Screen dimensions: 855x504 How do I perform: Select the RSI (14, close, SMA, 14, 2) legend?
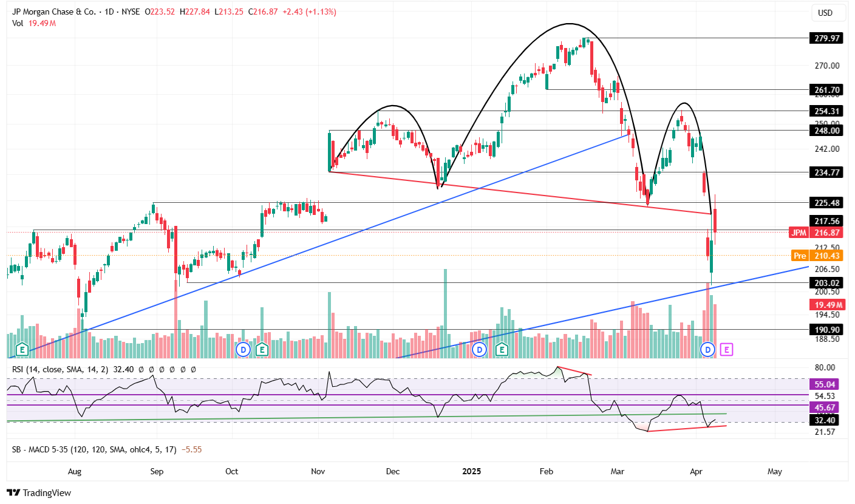(x=61, y=369)
